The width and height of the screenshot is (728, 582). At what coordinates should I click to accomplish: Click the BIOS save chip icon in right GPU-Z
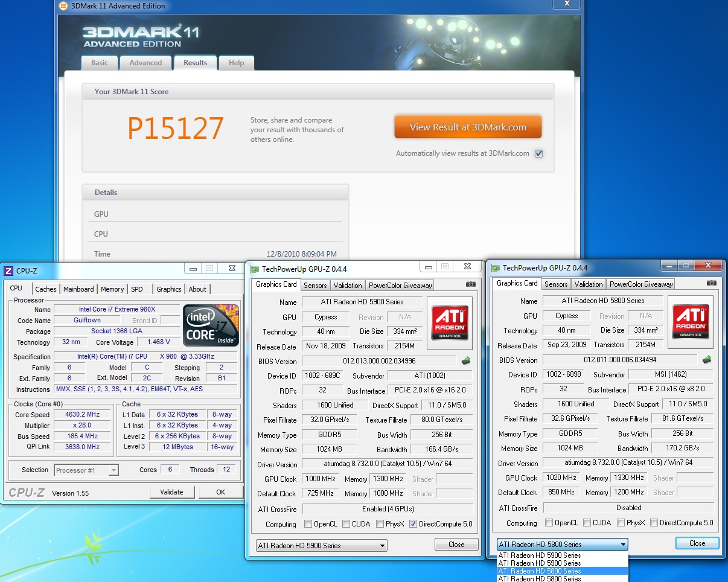point(707,360)
